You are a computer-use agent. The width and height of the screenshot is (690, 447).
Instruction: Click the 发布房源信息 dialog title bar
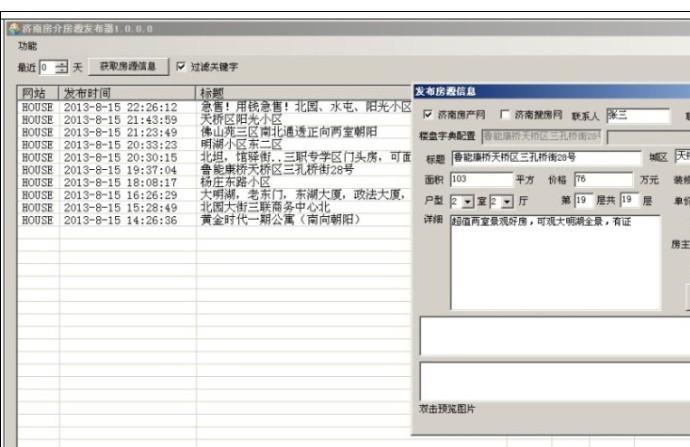[x=551, y=92]
